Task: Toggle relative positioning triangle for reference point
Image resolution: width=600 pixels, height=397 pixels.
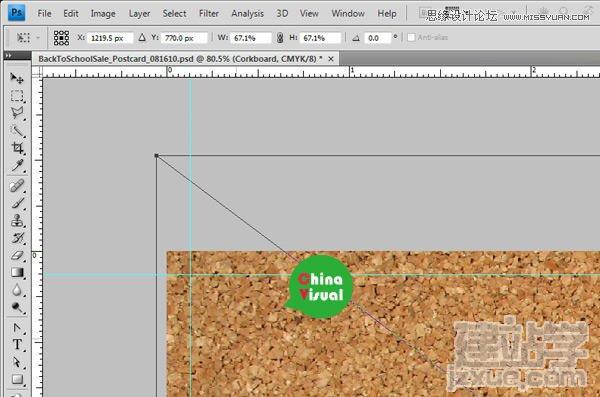Action: click(142, 38)
